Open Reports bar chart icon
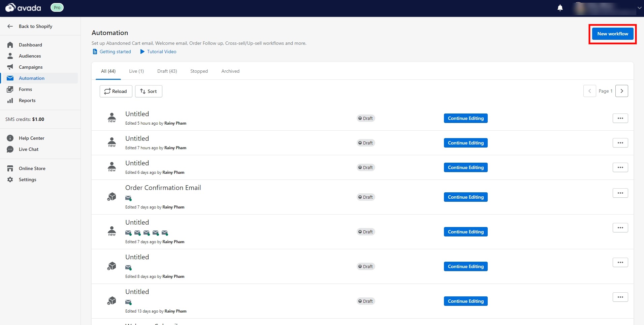Viewport: 644px width, 325px height. [x=10, y=100]
